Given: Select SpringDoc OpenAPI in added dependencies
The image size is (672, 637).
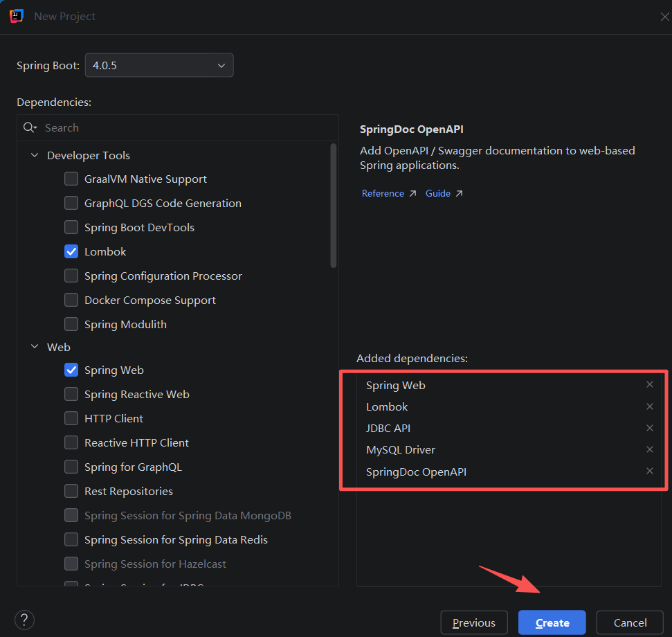Looking at the screenshot, I should pos(416,472).
